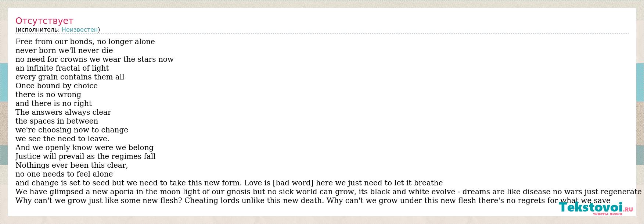
Task: Click the line 'we're choosing now to change'
Action: [x=72, y=130]
